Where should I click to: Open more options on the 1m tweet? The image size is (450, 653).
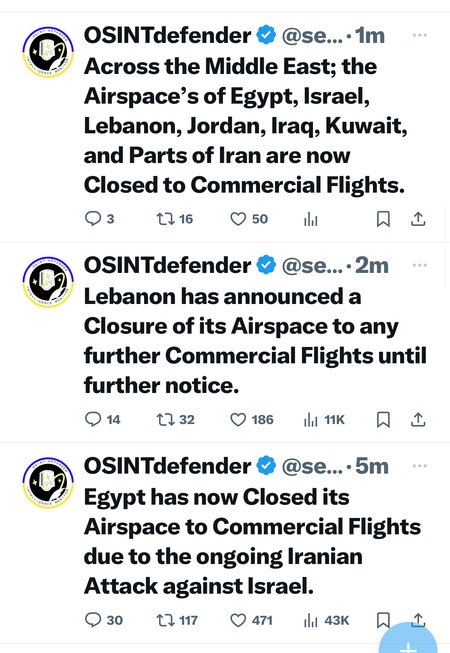(x=420, y=35)
